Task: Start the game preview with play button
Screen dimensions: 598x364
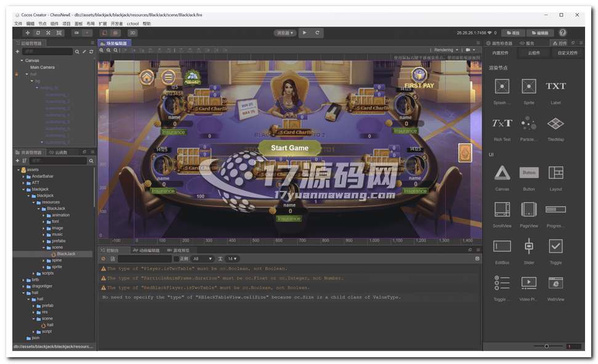Action: [x=304, y=33]
